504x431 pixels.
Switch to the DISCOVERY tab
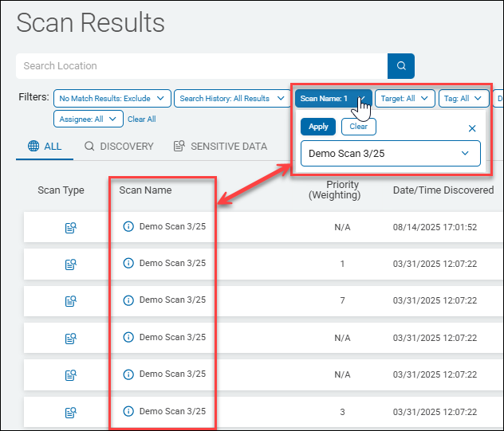pyautogui.click(x=119, y=147)
